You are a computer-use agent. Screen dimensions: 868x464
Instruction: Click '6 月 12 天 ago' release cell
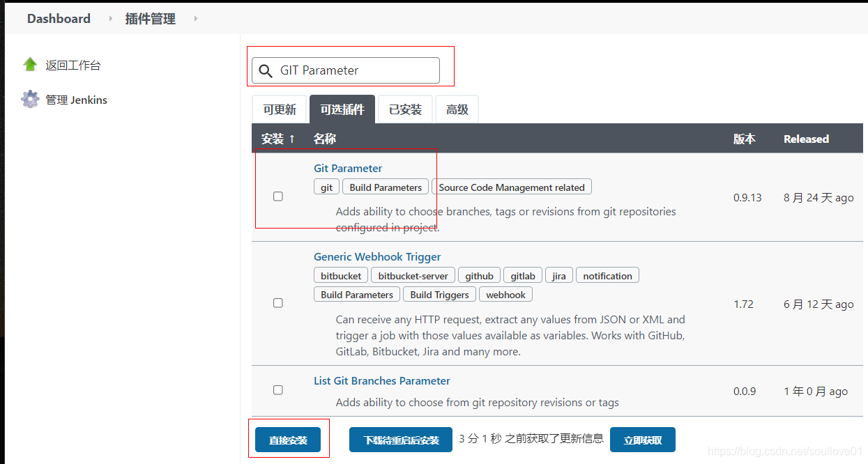coord(818,304)
